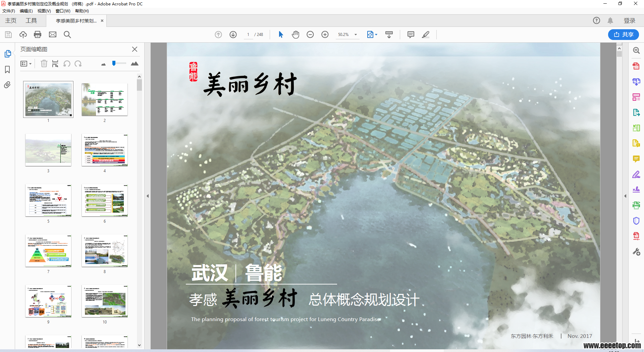The height and width of the screenshot is (352, 644).
Task: Rotate pages clockwise in thumbnails panel
Action: click(x=78, y=63)
